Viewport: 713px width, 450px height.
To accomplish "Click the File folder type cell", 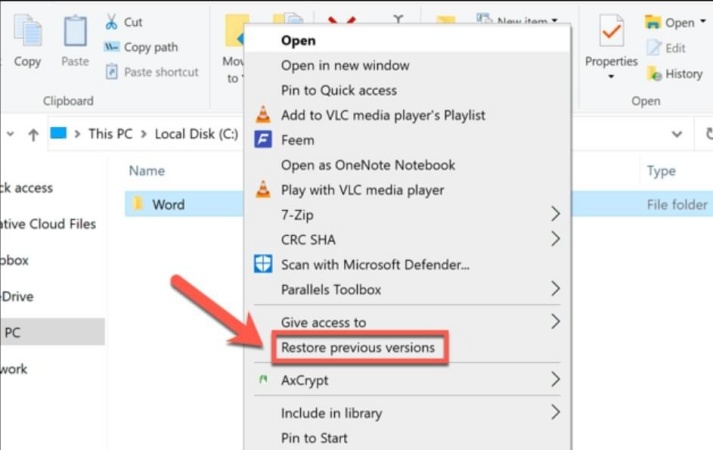I will pos(677,205).
